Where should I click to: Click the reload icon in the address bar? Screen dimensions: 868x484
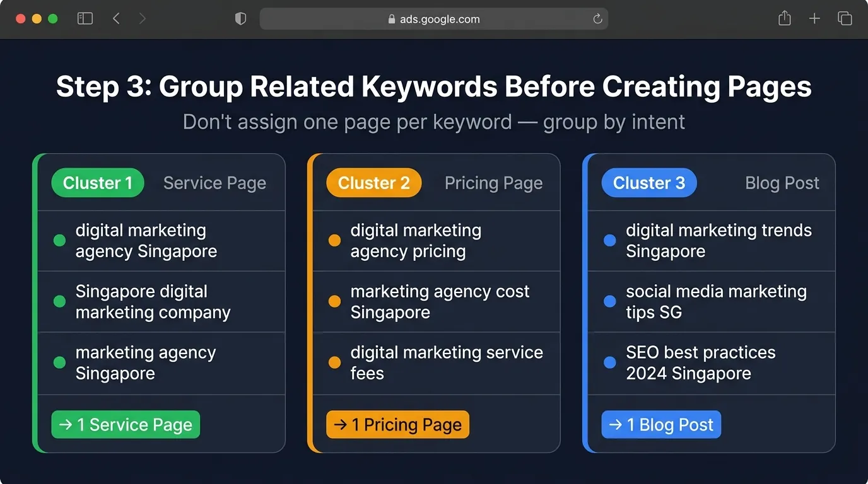[597, 18]
